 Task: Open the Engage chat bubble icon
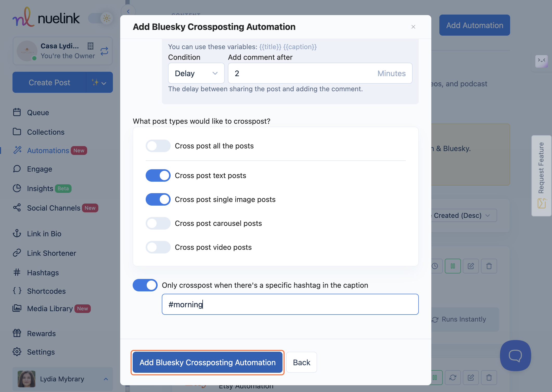17,169
